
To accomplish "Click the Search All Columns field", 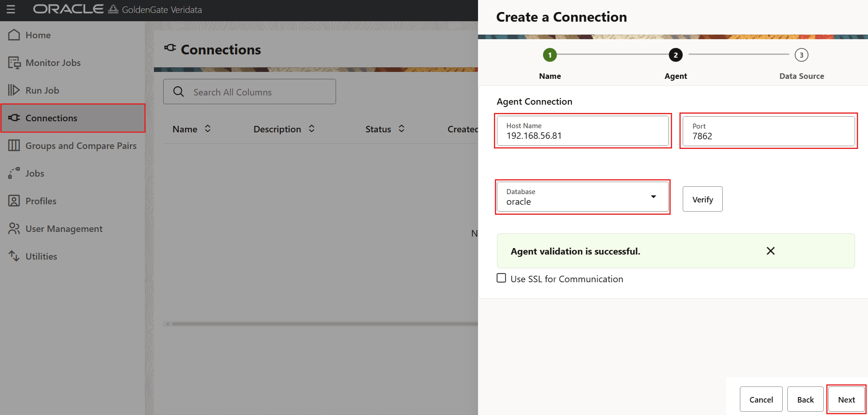I will pyautogui.click(x=249, y=92).
